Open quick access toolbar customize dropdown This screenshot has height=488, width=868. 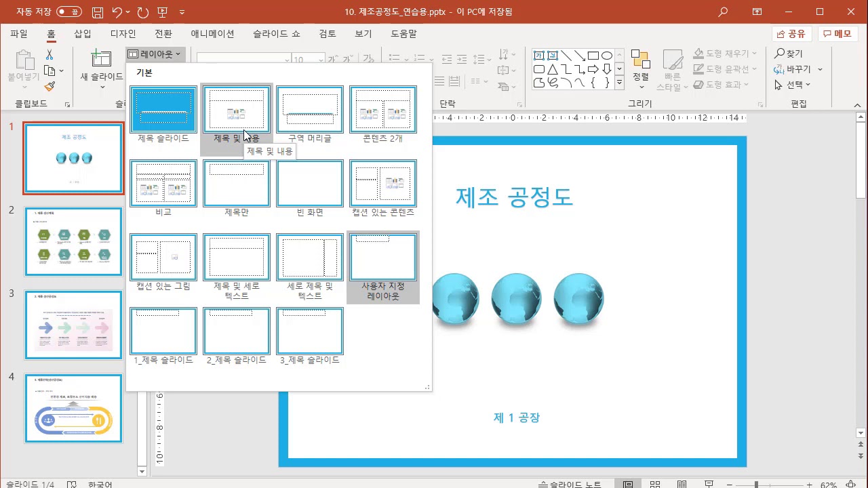[182, 12]
